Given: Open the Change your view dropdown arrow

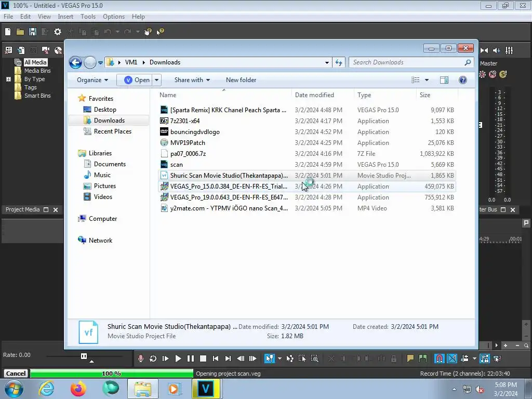Looking at the screenshot, I should tap(427, 79).
